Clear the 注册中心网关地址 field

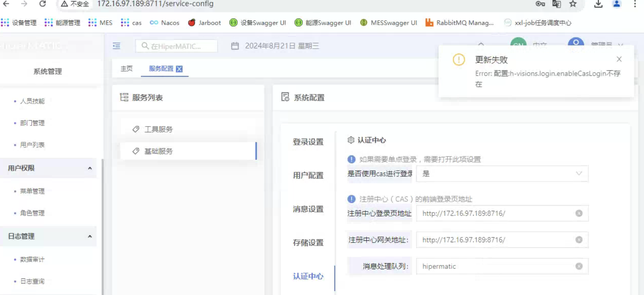[579, 240]
